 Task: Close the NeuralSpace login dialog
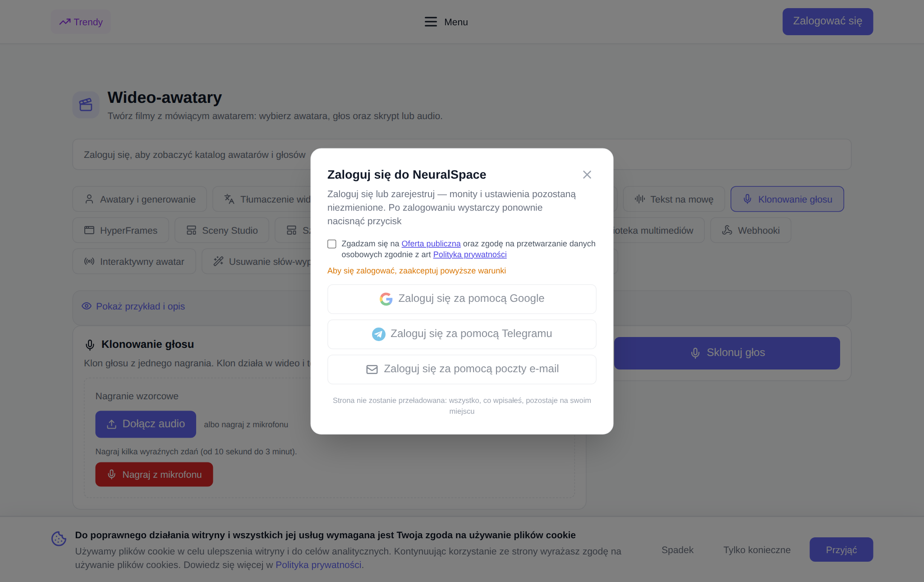[x=587, y=175]
